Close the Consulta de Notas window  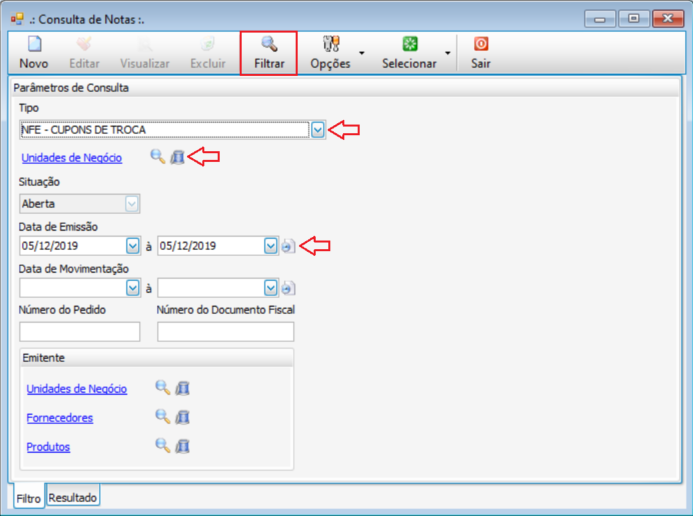pos(668,19)
